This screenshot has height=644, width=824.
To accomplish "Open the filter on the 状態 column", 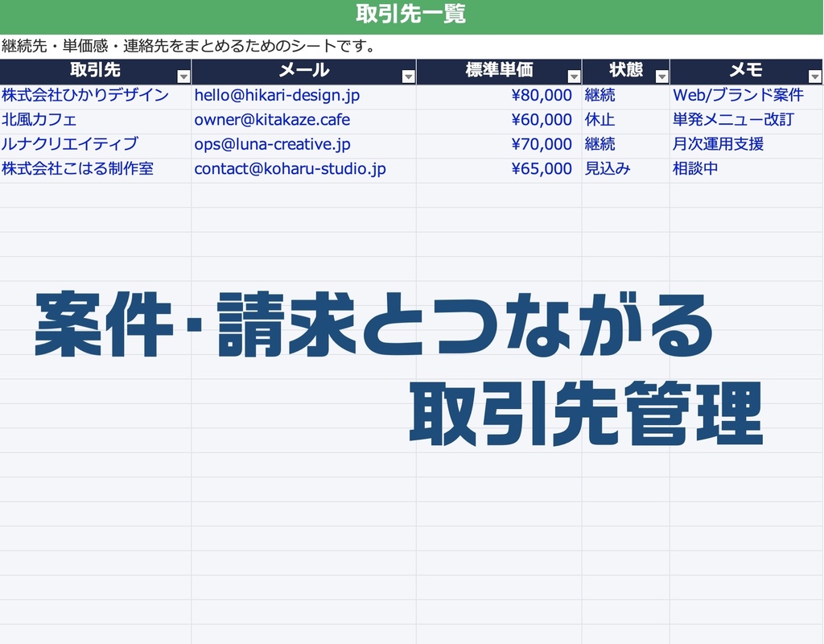I will tap(661, 75).
